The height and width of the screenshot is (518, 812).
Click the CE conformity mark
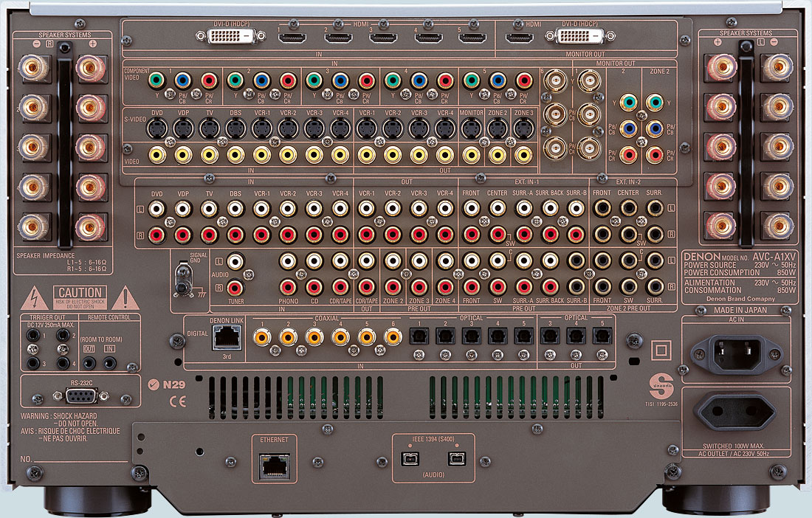[x=178, y=401]
